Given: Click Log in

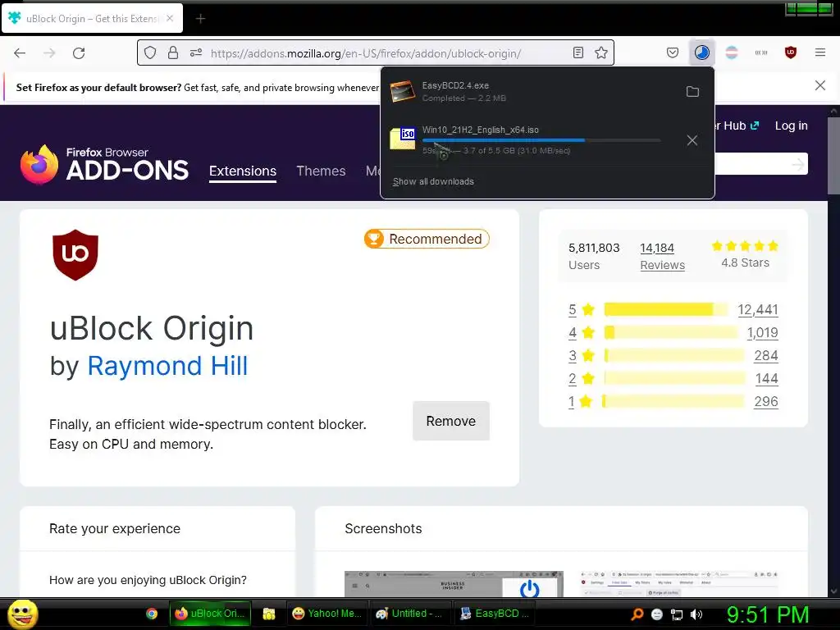Looking at the screenshot, I should click(x=792, y=126).
